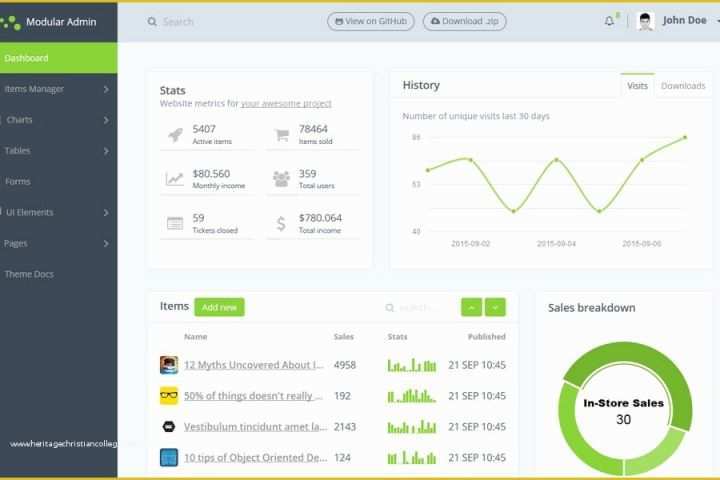Open Theme Docs in the sidebar
Image resolution: width=720 pixels, height=480 pixels.
pos(58,274)
